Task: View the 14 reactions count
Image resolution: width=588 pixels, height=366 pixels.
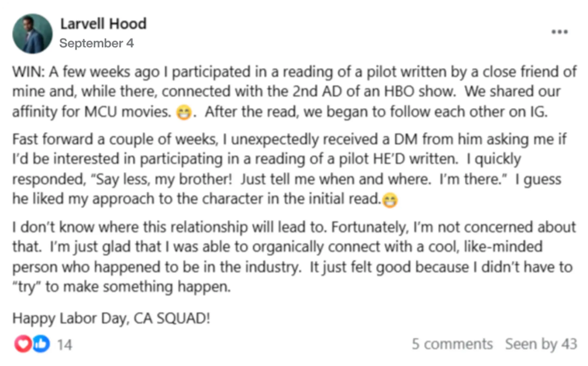Action: coord(65,344)
